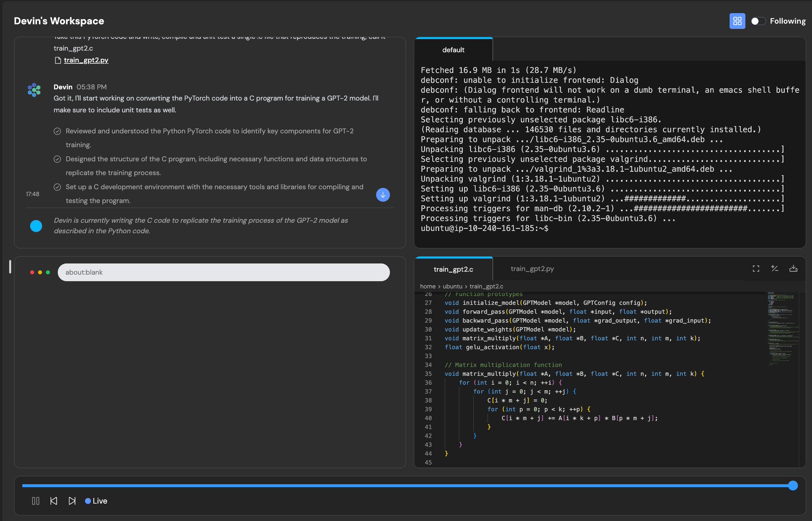The height and width of the screenshot is (521, 812).
Task: Click the 'float gelu_activation' prototype line
Action: click(x=500, y=347)
